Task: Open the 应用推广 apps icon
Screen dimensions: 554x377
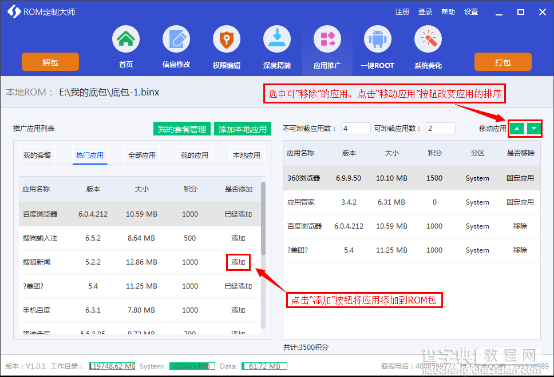Action: coord(327,39)
